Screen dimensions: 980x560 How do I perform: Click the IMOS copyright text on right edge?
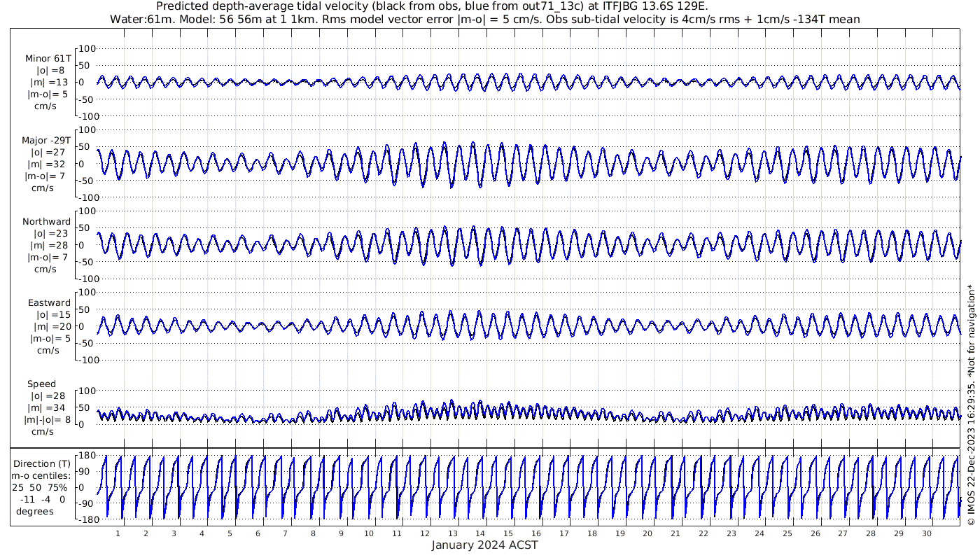pyautogui.click(x=971, y=405)
